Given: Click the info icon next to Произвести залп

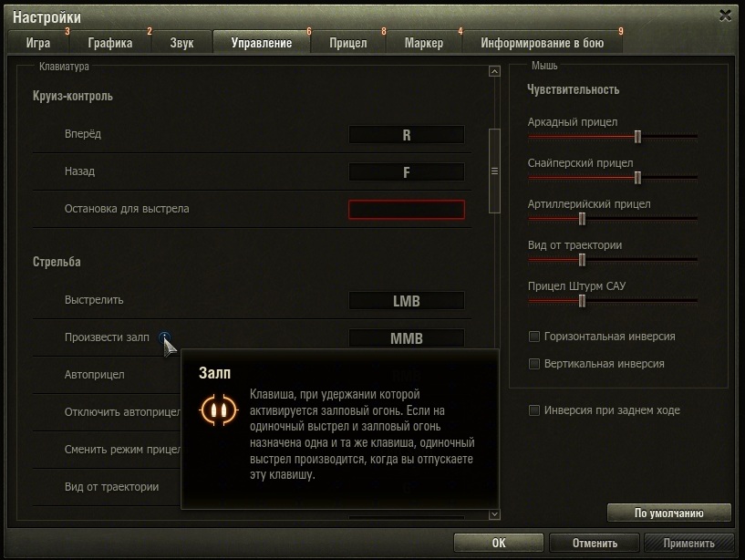Looking at the screenshot, I should 164,337.
